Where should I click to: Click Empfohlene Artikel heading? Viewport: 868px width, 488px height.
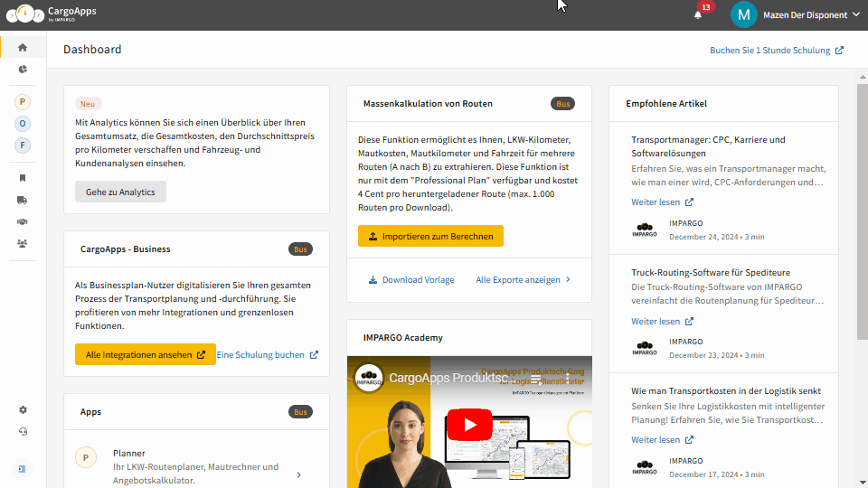pos(666,103)
